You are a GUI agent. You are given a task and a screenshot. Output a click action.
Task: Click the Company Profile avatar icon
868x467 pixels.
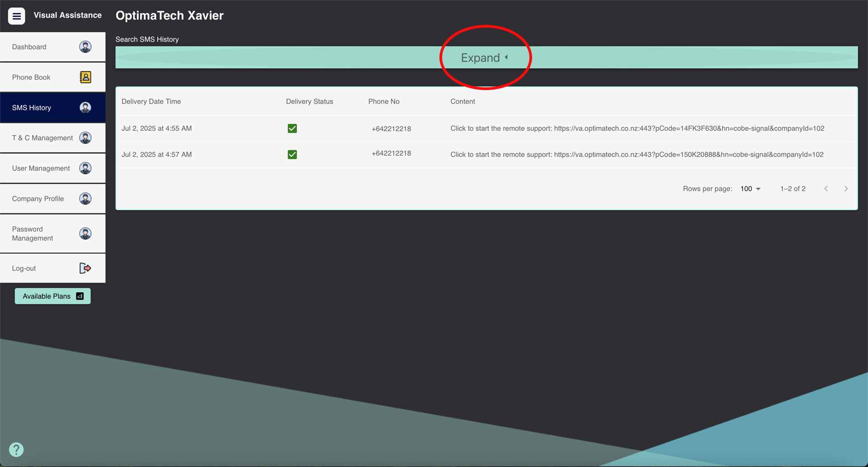tap(85, 198)
